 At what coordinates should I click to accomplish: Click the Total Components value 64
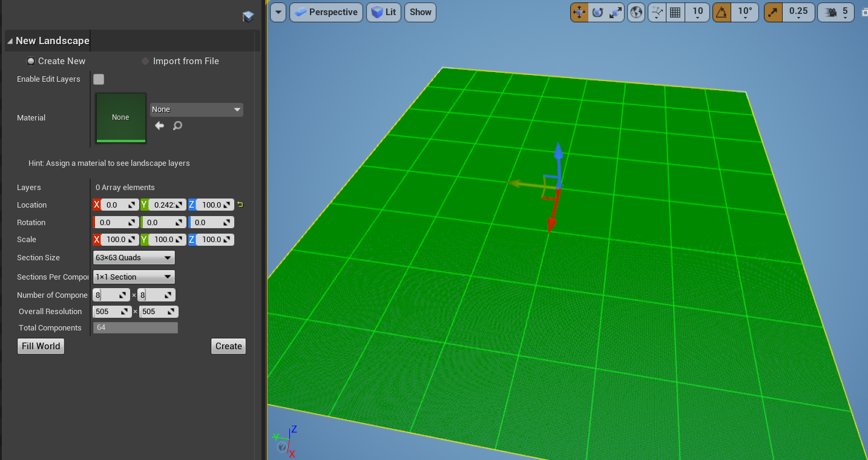[x=136, y=328]
